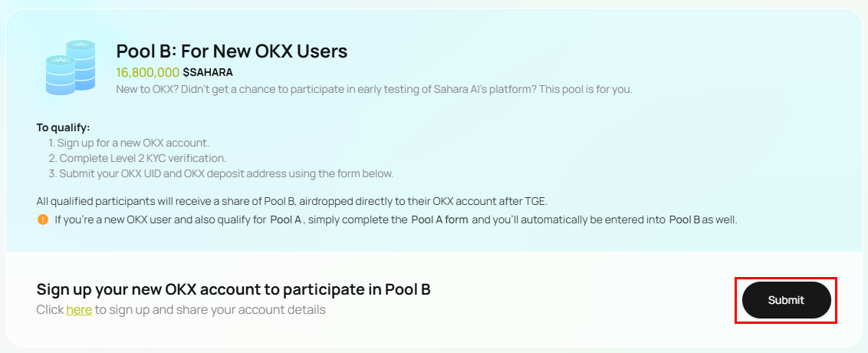Image resolution: width=868 pixels, height=353 pixels.
Task: Click the green 16,800,000 amount
Action: 148,72
